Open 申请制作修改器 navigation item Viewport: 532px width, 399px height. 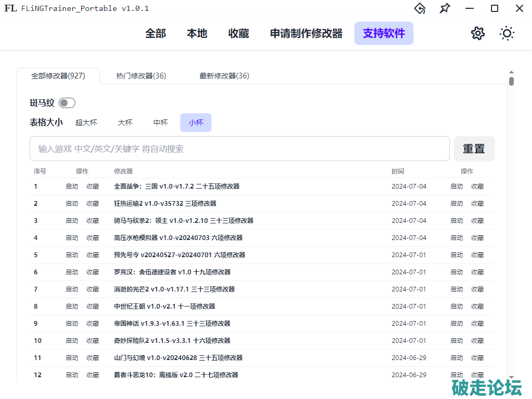click(306, 33)
